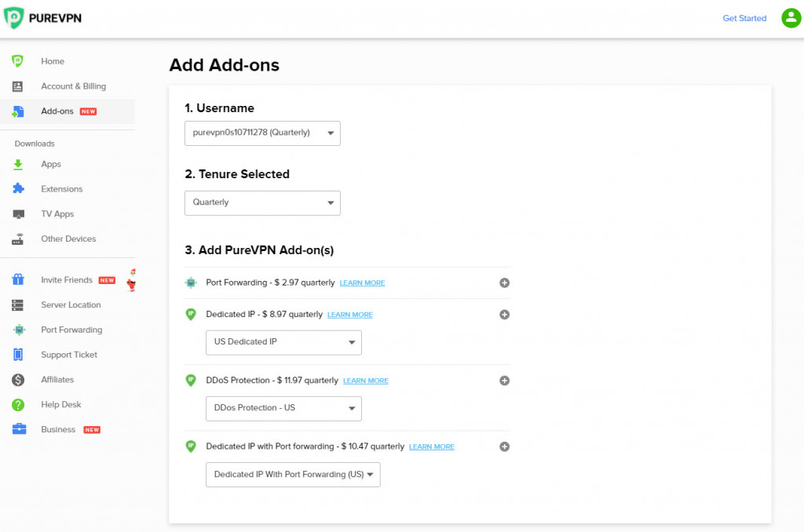The height and width of the screenshot is (532, 804).
Task: Click the 'Downloads' section label
Action: click(x=35, y=144)
